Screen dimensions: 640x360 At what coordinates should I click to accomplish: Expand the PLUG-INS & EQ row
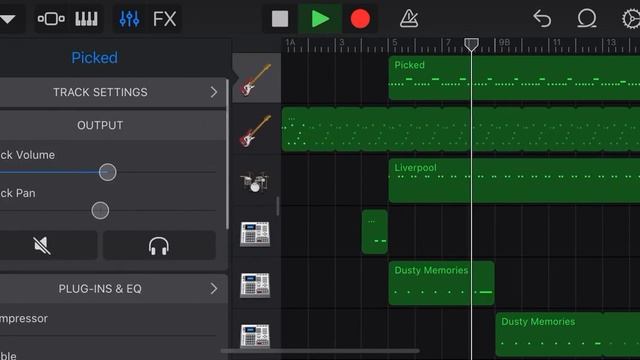click(112, 289)
